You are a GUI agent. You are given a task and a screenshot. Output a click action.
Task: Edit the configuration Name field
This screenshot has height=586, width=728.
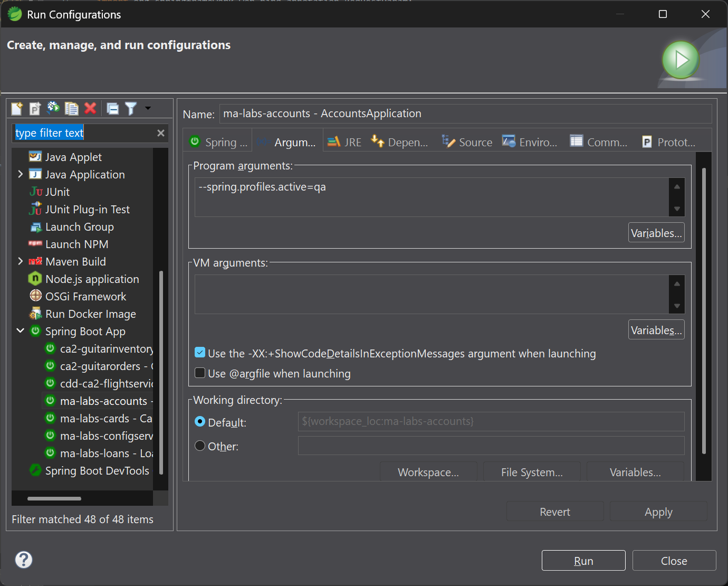(x=465, y=114)
